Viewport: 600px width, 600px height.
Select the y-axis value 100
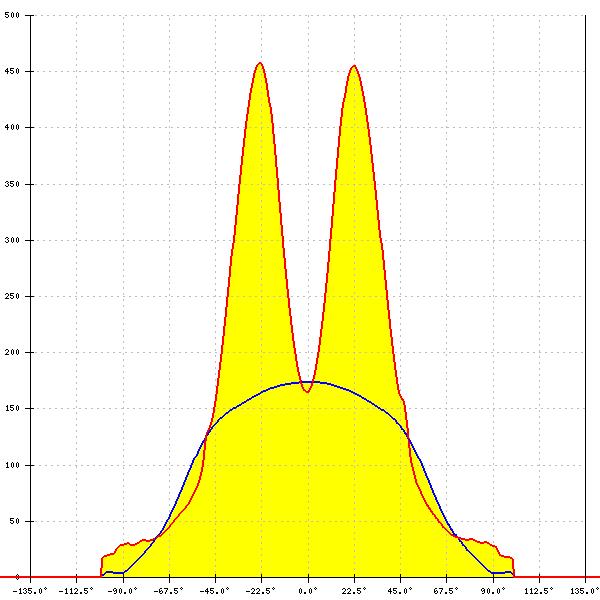(x=11, y=465)
